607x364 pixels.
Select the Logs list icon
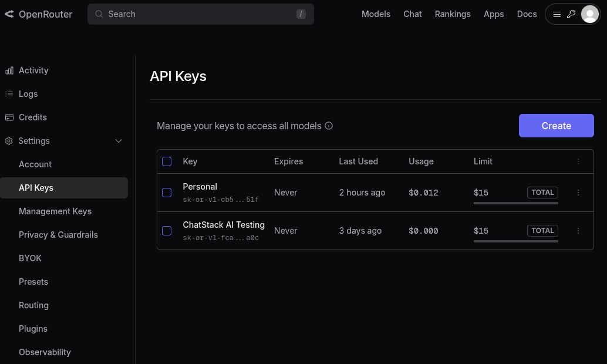click(10, 94)
